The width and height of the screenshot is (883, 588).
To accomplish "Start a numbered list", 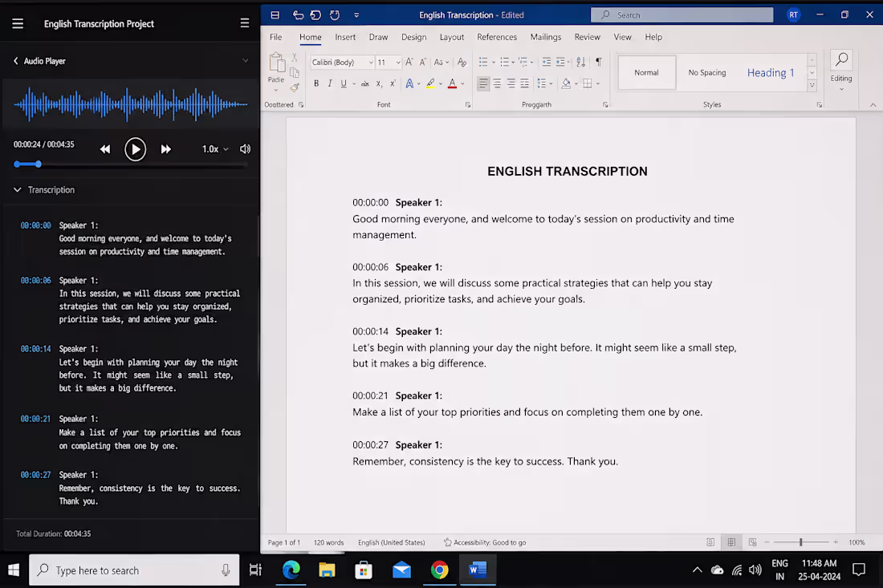I will [x=505, y=63].
